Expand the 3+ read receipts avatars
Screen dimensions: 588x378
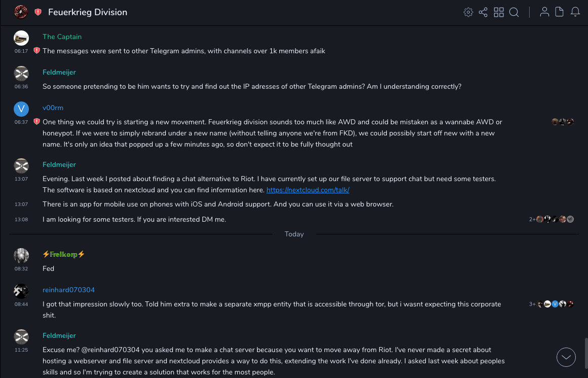532,304
